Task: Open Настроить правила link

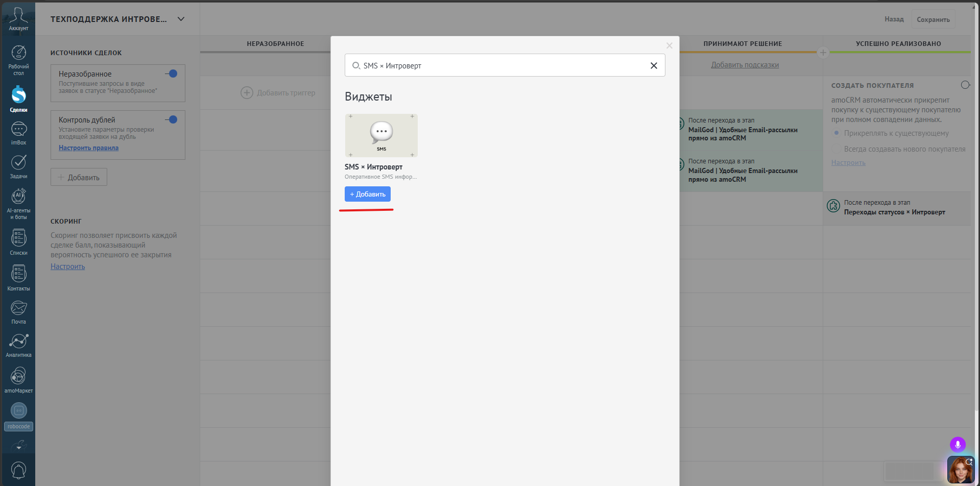Action: pyautogui.click(x=88, y=148)
